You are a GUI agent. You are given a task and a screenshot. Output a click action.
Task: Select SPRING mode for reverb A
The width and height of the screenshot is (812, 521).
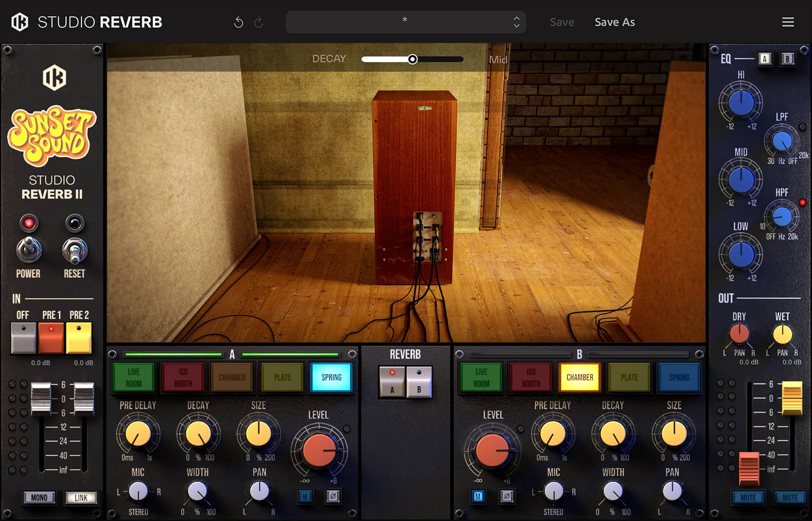(331, 377)
